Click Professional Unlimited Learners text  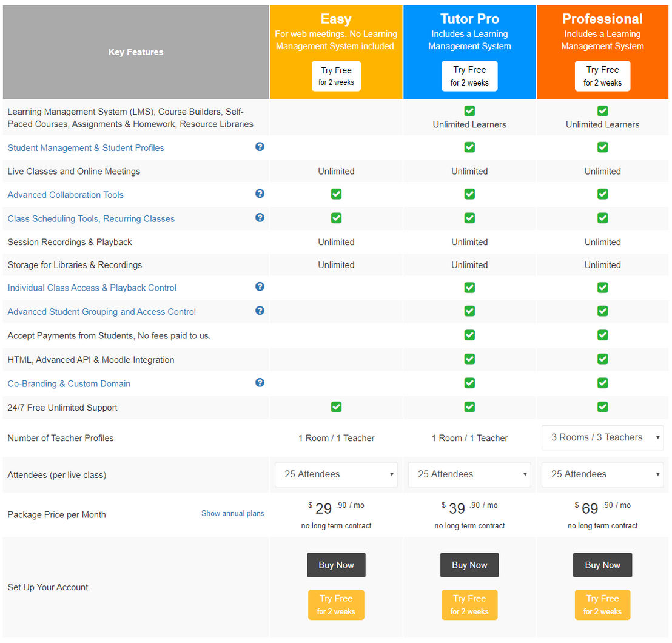tap(603, 125)
